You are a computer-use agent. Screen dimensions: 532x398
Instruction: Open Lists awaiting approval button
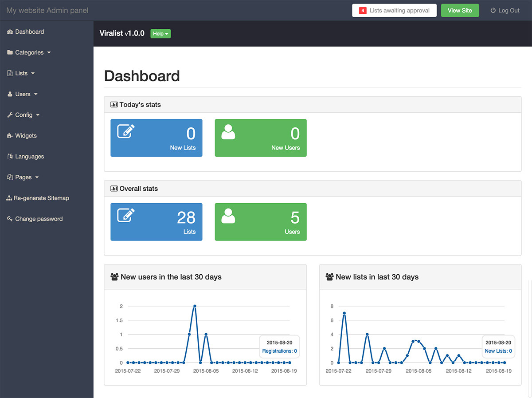395,10
